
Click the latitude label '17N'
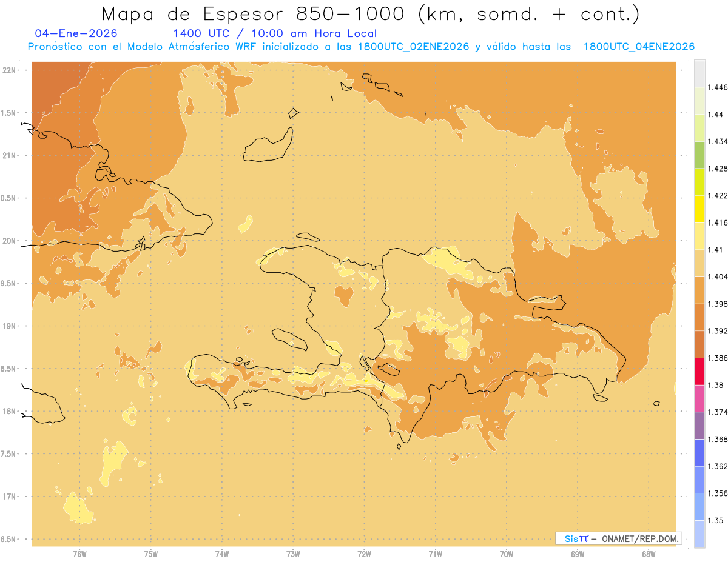pos(9,497)
